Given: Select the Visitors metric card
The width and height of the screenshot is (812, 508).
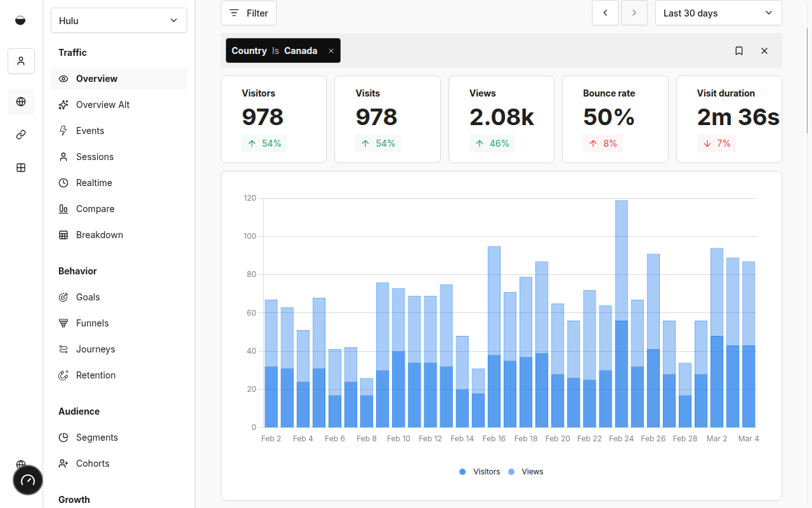Looking at the screenshot, I should click(273, 119).
